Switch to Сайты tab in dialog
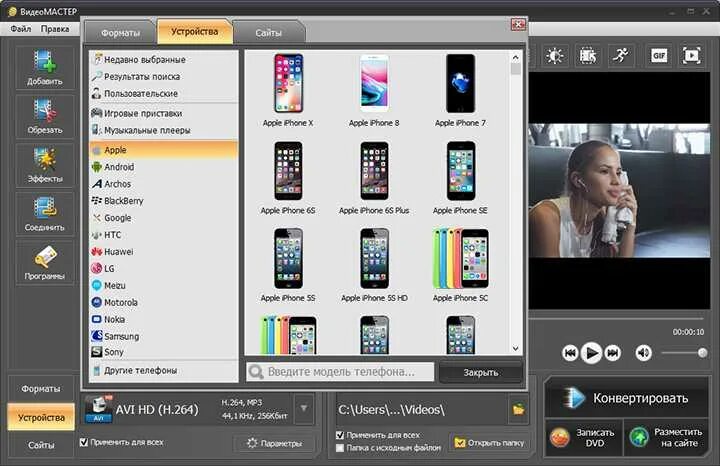Image resolution: width=720 pixels, height=466 pixels. click(x=269, y=33)
